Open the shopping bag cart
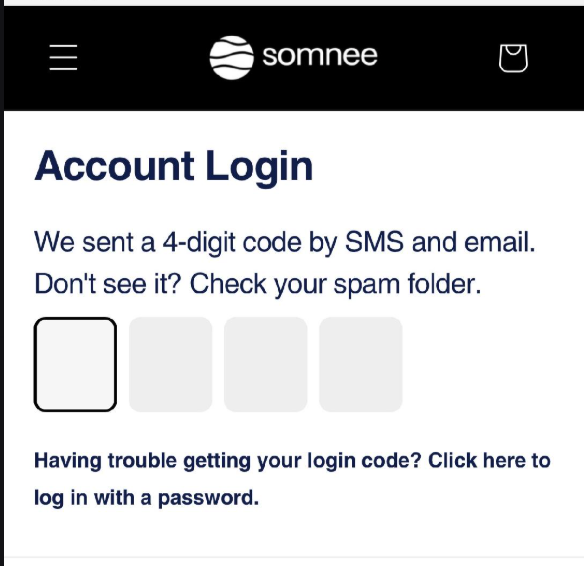This screenshot has height=566, width=584. pos(513,58)
